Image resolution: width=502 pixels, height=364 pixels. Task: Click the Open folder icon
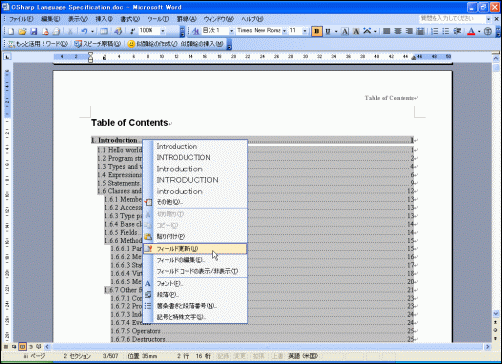point(22,31)
